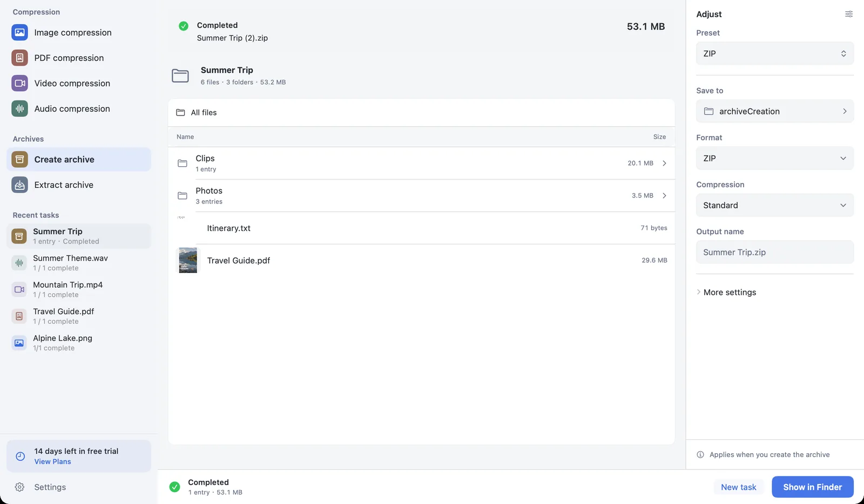Click the All files breadcrumb
This screenshot has height=504, width=864.
pyautogui.click(x=197, y=112)
